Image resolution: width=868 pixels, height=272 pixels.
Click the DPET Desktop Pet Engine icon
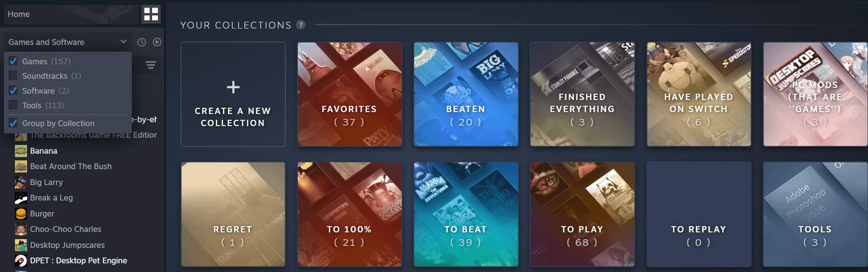(21, 260)
